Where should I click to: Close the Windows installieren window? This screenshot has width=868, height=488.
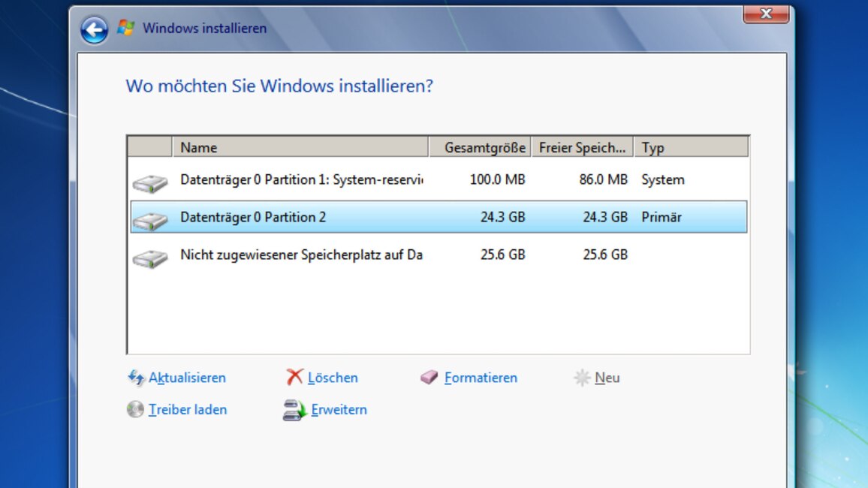coord(766,14)
